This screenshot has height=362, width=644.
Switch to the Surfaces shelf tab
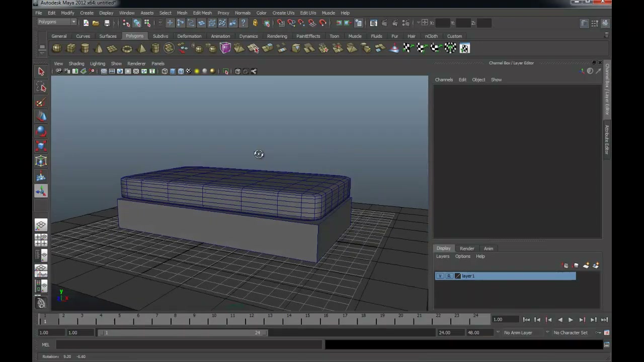point(108,36)
